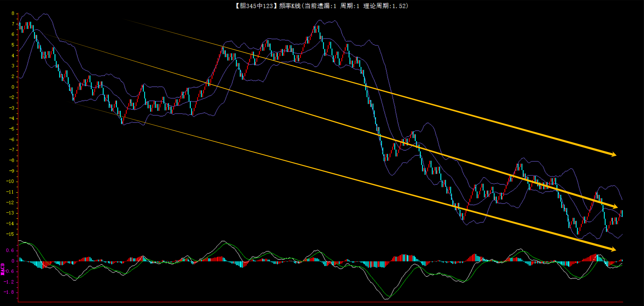Image resolution: width=644 pixels, height=306 pixels.
Task: Click the magenta 0 label on MACD axis
Action: tap(13, 261)
